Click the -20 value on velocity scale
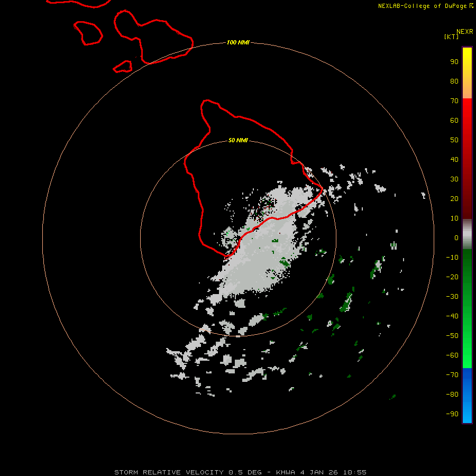Image resolution: width=476 pixels, height=476 pixels. pos(452,277)
